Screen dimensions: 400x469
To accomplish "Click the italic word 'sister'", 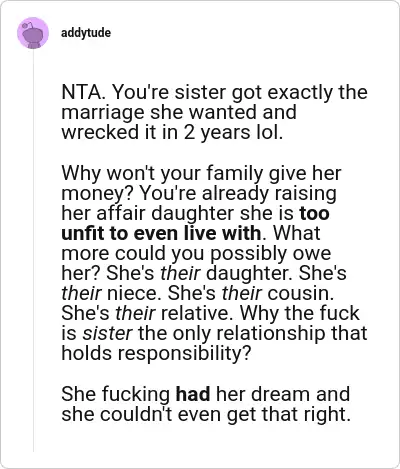I will [x=107, y=333].
